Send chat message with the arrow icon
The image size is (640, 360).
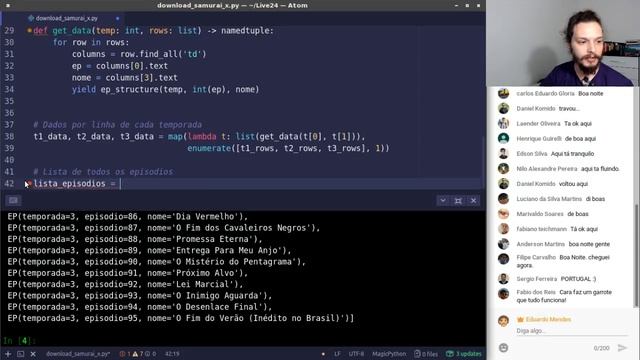(622, 348)
